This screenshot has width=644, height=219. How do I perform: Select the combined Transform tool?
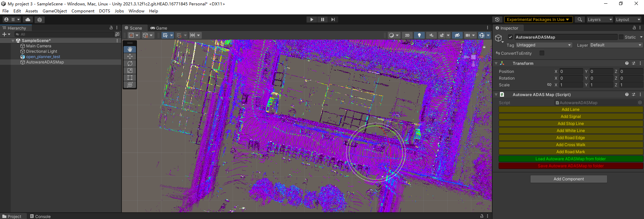coord(130,85)
